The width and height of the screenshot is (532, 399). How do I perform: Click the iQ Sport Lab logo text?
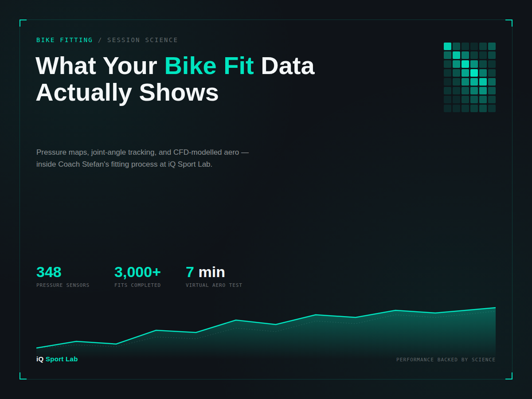(x=57, y=359)
